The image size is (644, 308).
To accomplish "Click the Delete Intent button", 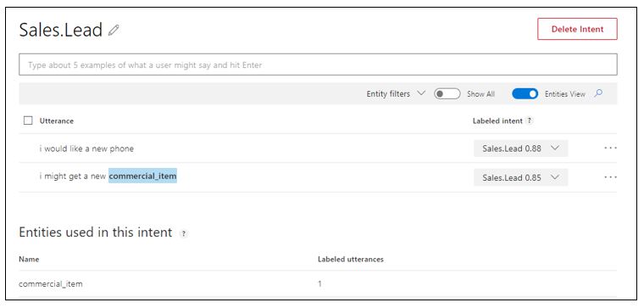I will (x=577, y=29).
